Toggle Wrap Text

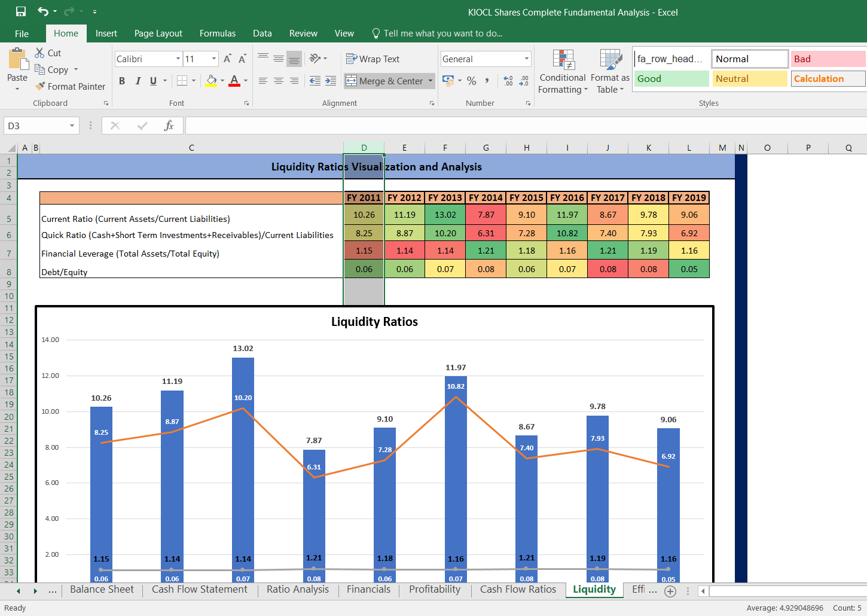(x=373, y=59)
